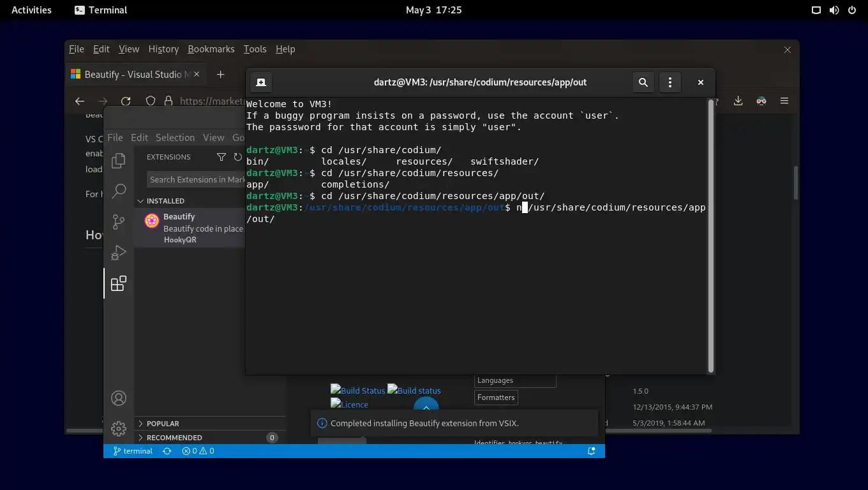Click Completed installing Beautify notification text
868x490 pixels.
click(424, 423)
